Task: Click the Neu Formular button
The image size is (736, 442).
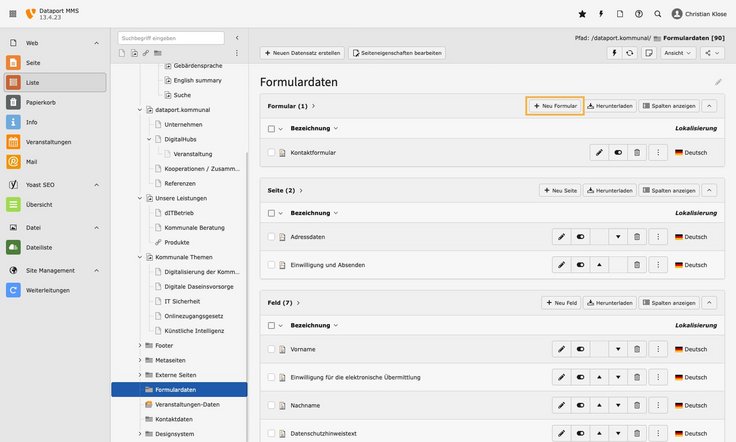Action: (x=555, y=105)
